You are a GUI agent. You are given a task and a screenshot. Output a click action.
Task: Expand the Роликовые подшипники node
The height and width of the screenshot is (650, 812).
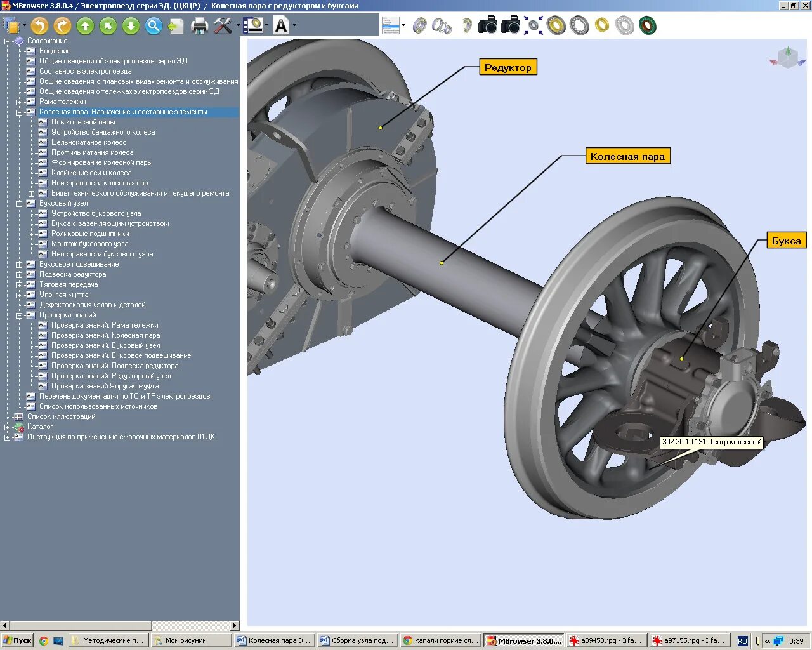pos(32,234)
